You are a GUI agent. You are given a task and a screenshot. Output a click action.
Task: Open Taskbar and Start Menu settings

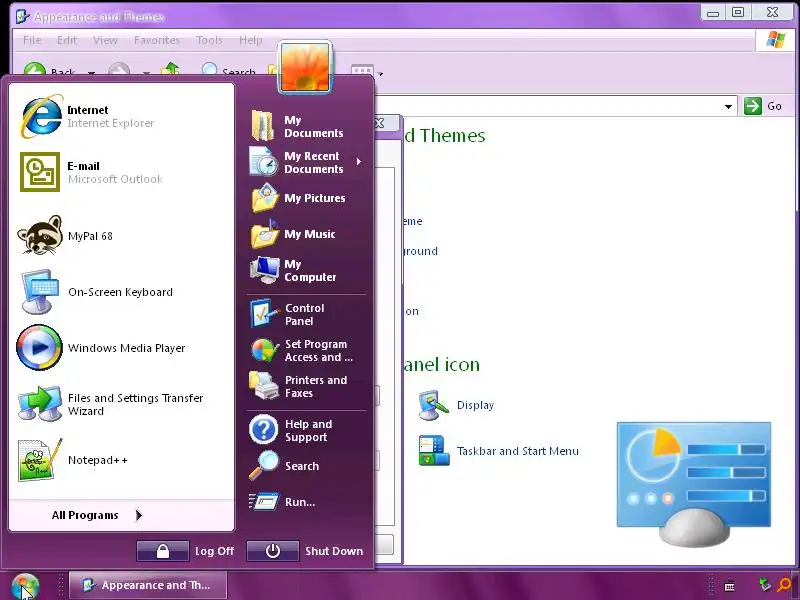pos(498,451)
